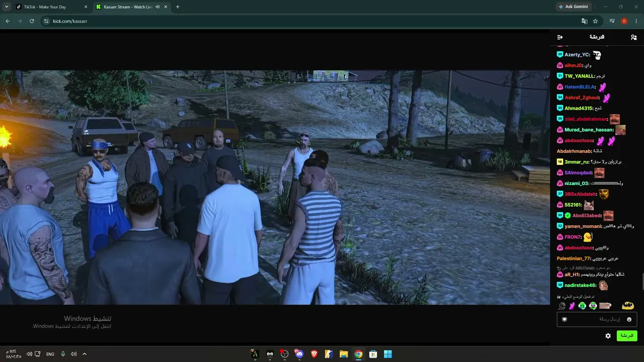This screenshot has height=362, width=644.
Task: Open chat settings gear icon
Action: coord(608,336)
